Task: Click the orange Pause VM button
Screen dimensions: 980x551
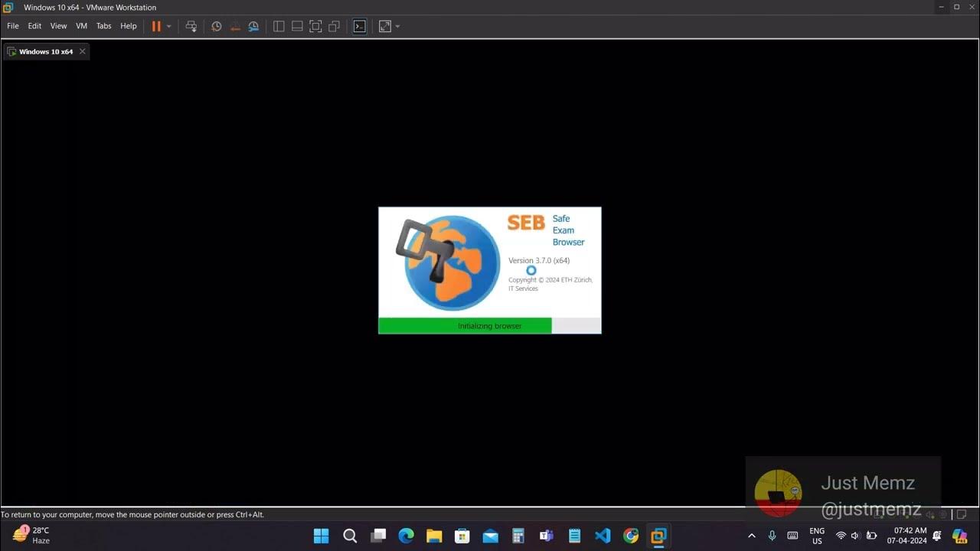Action: pyautogui.click(x=156, y=26)
